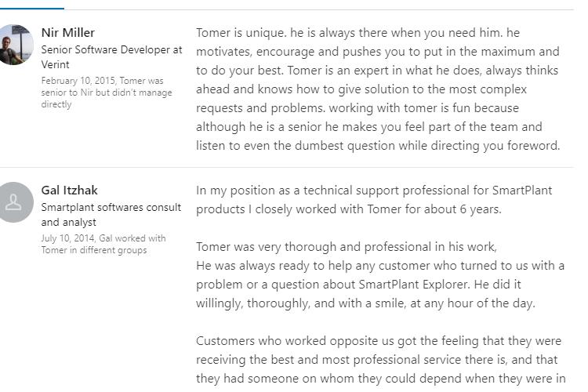Select the line 'willingly, thoroughly, and with a smile'
Image resolution: width=588 pixels, height=392 pixels.
click(x=365, y=303)
